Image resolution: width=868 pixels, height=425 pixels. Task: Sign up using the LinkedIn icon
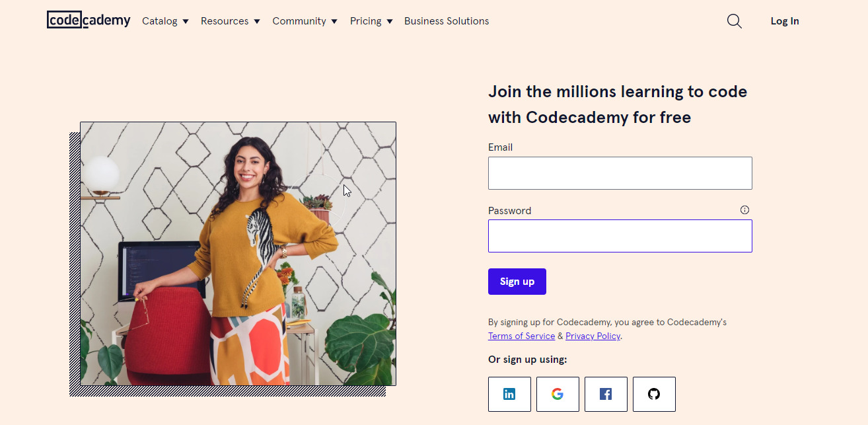point(509,394)
